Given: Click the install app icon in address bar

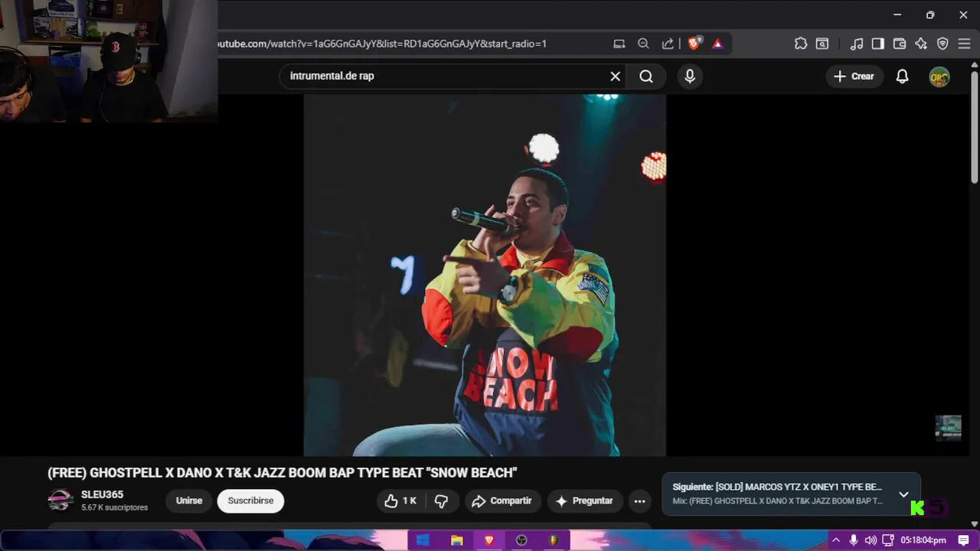Looking at the screenshot, I should coord(619,44).
